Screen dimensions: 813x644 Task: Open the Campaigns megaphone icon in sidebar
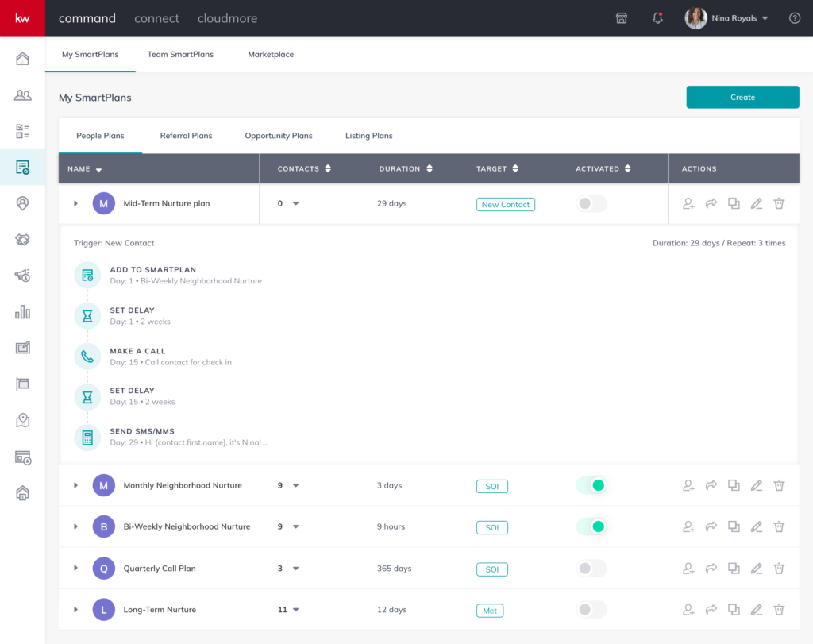pyautogui.click(x=22, y=276)
